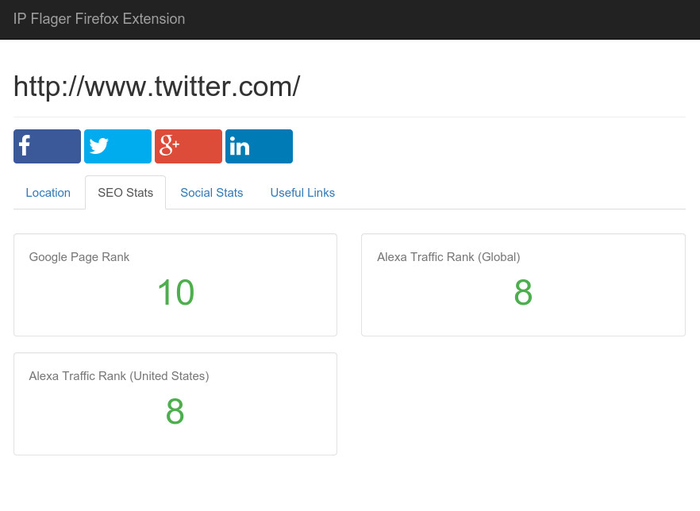The image size is (700, 511).
Task: Click IP Flager Firefox Extension title
Action: pyautogui.click(x=99, y=19)
